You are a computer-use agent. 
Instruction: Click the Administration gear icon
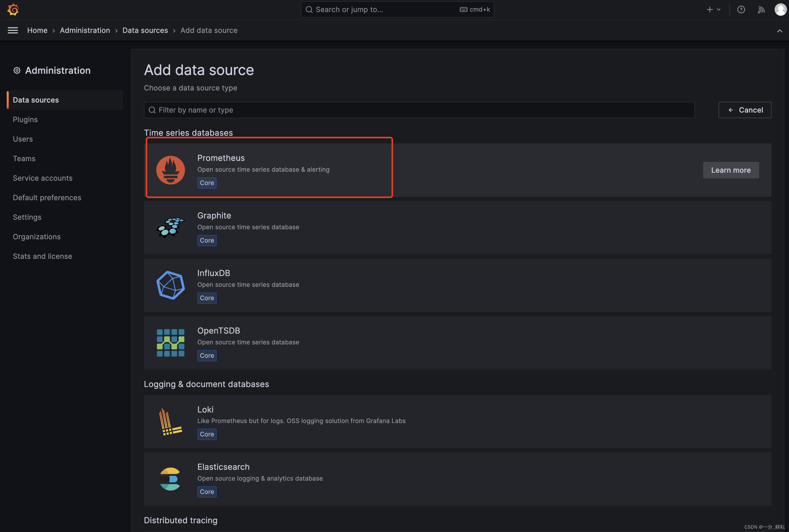coord(17,70)
